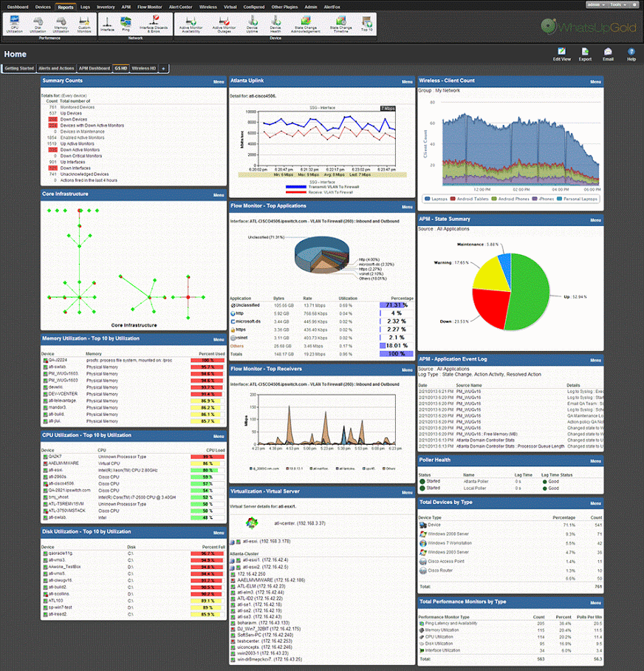Add a new dashboard tab with plus
The width and height of the screenshot is (644, 671).
coord(163,69)
